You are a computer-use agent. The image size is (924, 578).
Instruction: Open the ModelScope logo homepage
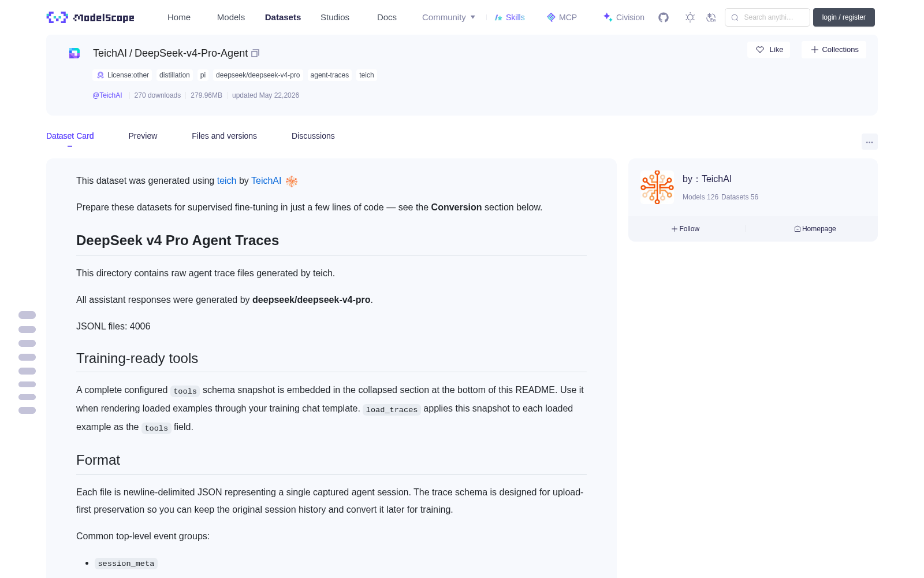(x=91, y=17)
